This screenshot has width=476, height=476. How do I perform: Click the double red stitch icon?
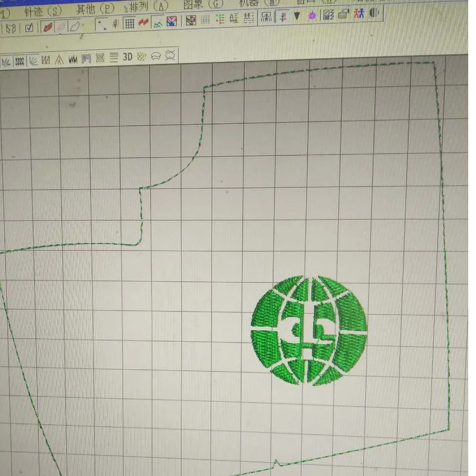pyautogui.click(x=143, y=22)
